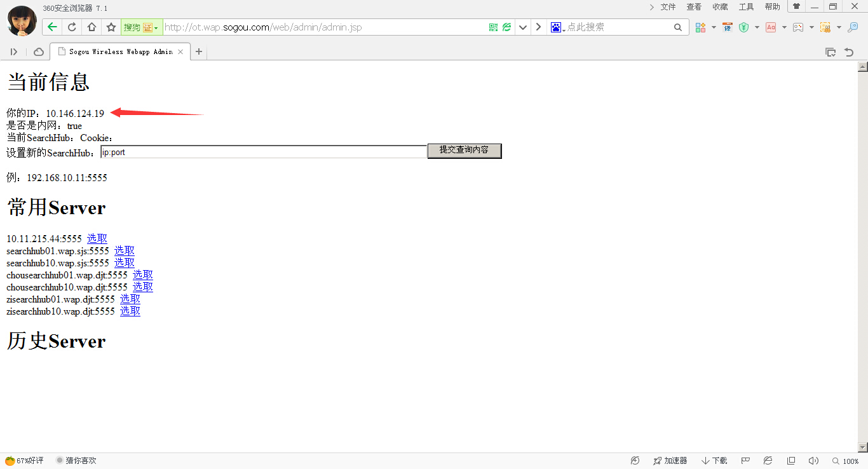Click the vertical scrollbar down arrow
Image resolution: width=868 pixels, height=469 pixels.
863,447
